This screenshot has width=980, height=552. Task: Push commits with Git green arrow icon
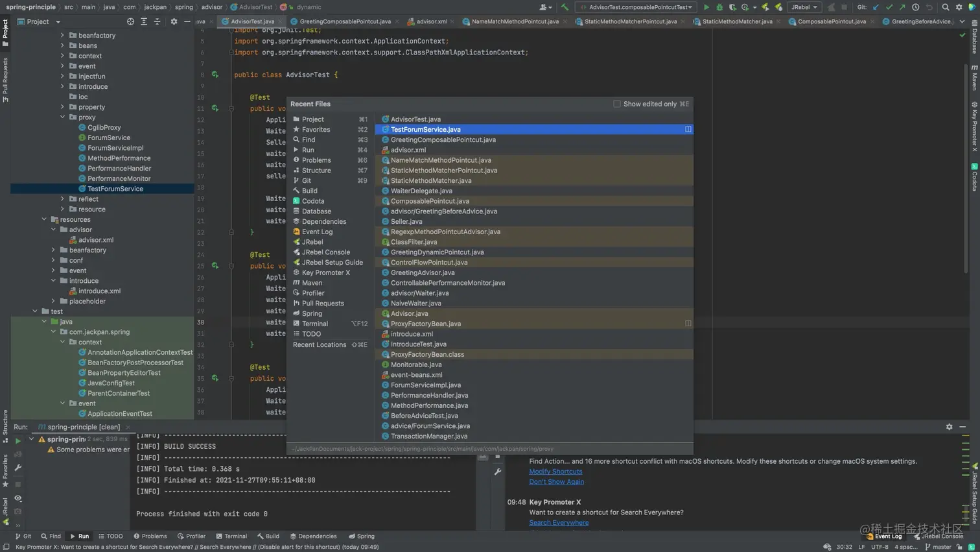(x=902, y=7)
